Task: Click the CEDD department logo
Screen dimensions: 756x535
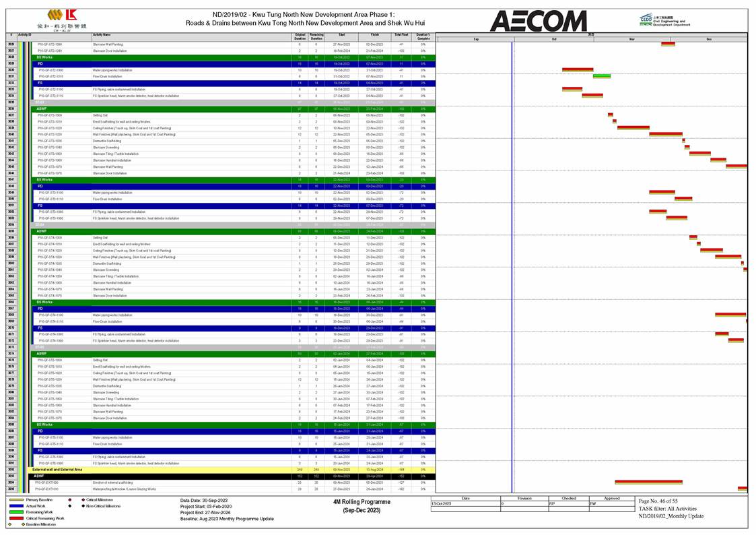Action: (x=662, y=20)
